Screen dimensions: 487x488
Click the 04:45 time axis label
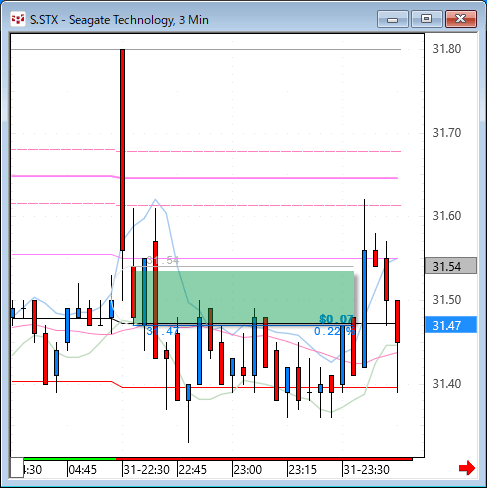tap(82, 470)
